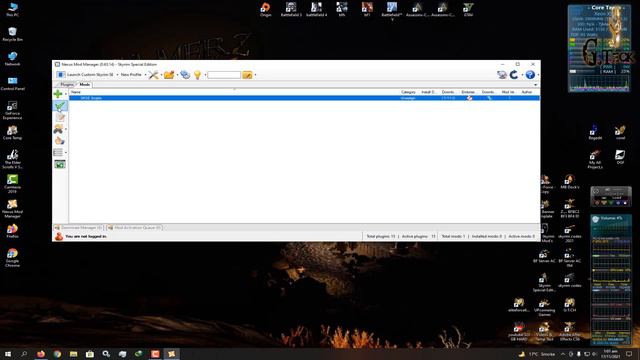
Task: Click the blue question mark help icon
Action: [x=530, y=75]
